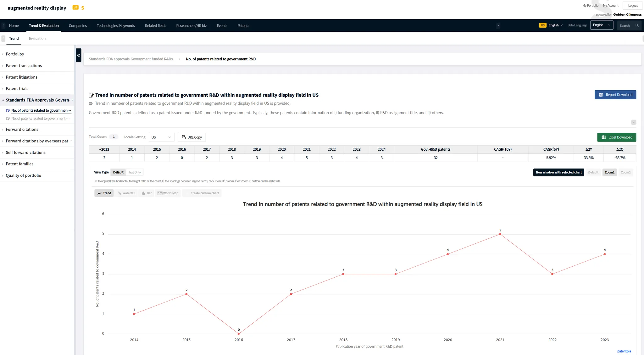This screenshot has width=644, height=355.
Task: Expand description with small chevron box
Action: (633, 122)
